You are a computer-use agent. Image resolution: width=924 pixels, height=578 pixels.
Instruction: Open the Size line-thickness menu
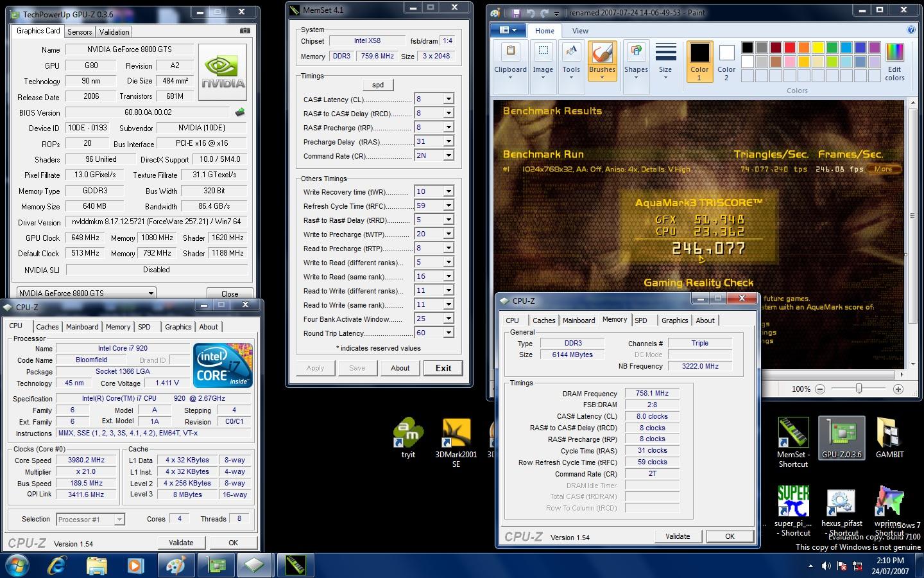[665, 60]
